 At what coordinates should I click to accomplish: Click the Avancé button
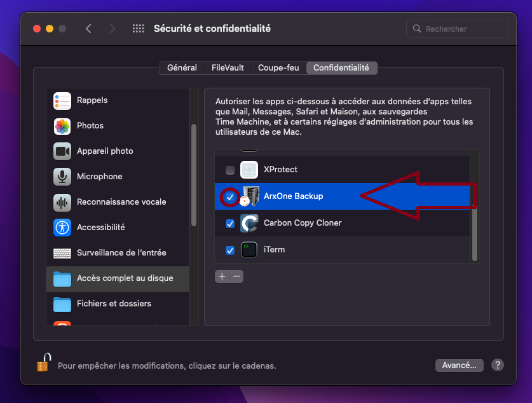(x=459, y=365)
